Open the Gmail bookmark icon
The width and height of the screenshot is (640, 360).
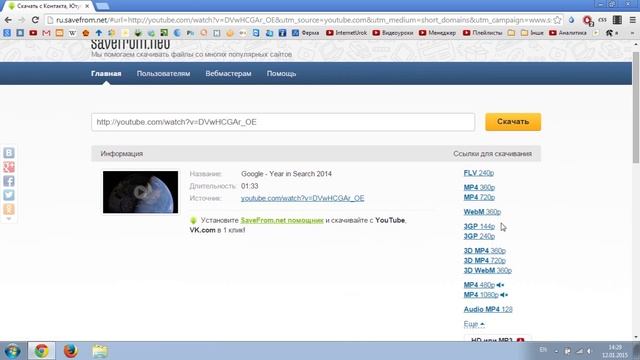[46, 33]
